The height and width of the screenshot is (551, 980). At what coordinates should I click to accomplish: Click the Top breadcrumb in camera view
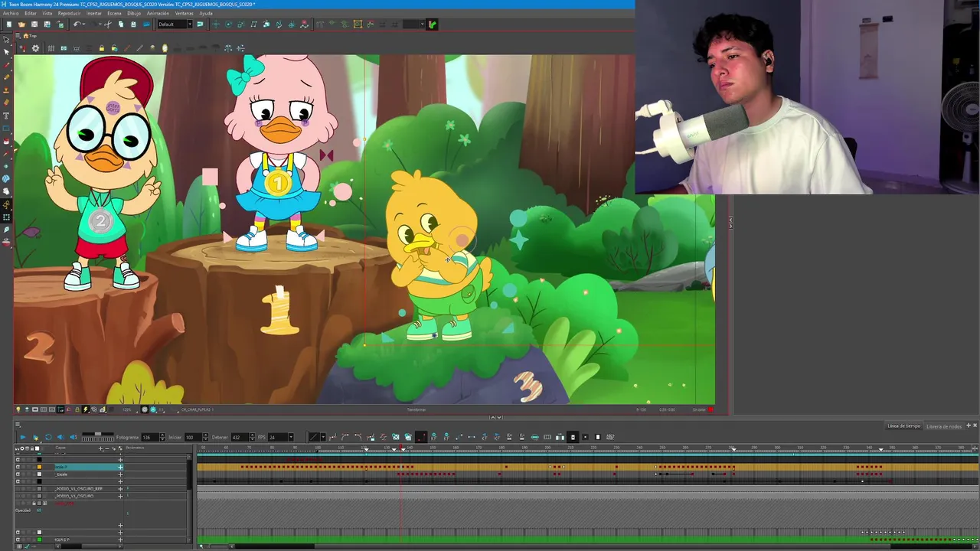click(x=33, y=36)
